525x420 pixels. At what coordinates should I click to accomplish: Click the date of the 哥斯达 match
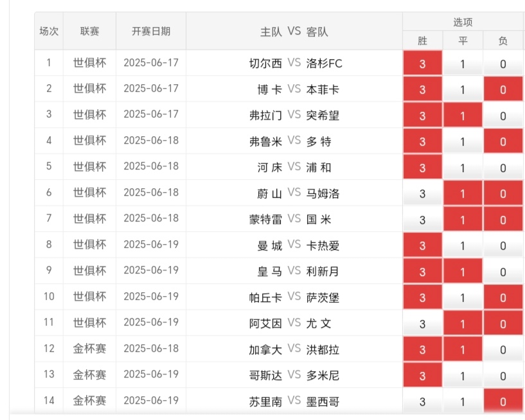point(151,374)
